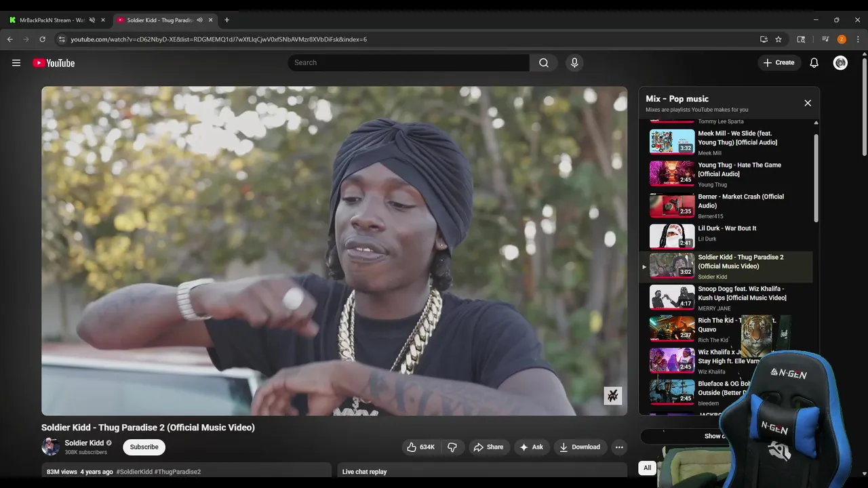This screenshot has width=868, height=488.
Task: Play the Rich The Kid playlist thumbnail
Action: click(x=672, y=329)
